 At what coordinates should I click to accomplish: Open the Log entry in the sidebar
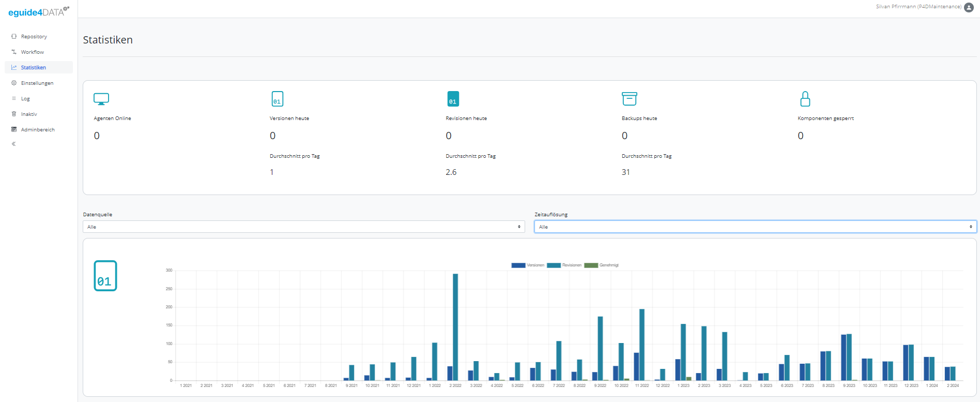click(25, 99)
